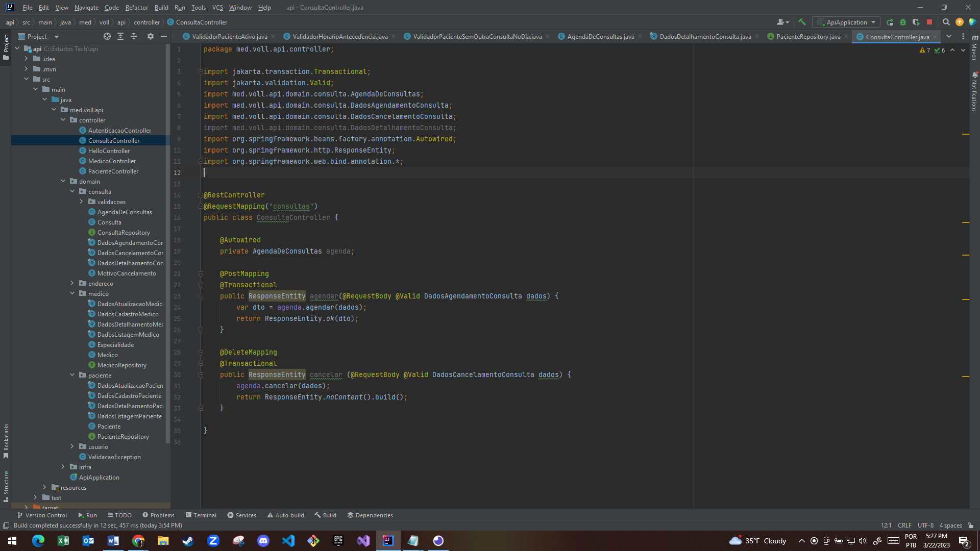Open the TODO tool window

coord(119,515)
